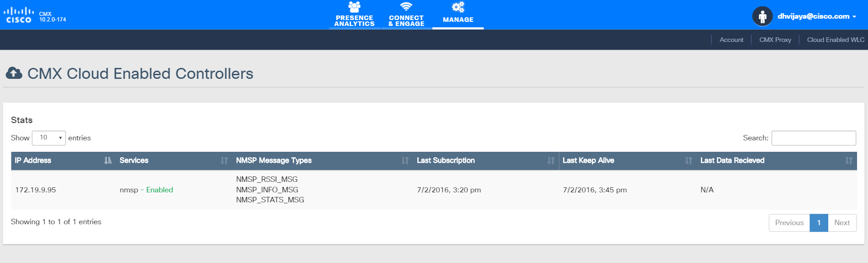Select NMSP_RSSI_MSG entry
The width and height of the screenshot is (868, 263).
[x=267, y=180]
